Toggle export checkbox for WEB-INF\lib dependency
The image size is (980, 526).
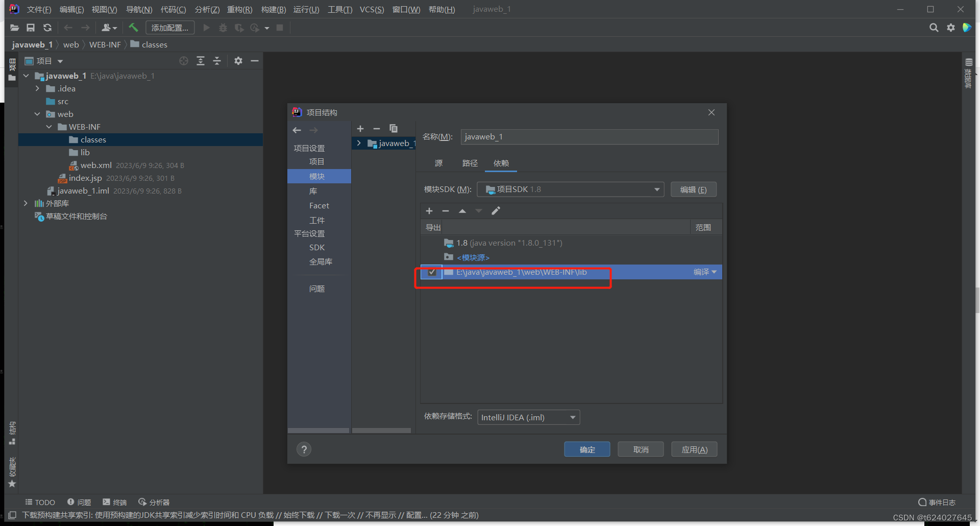coord(432,272)
